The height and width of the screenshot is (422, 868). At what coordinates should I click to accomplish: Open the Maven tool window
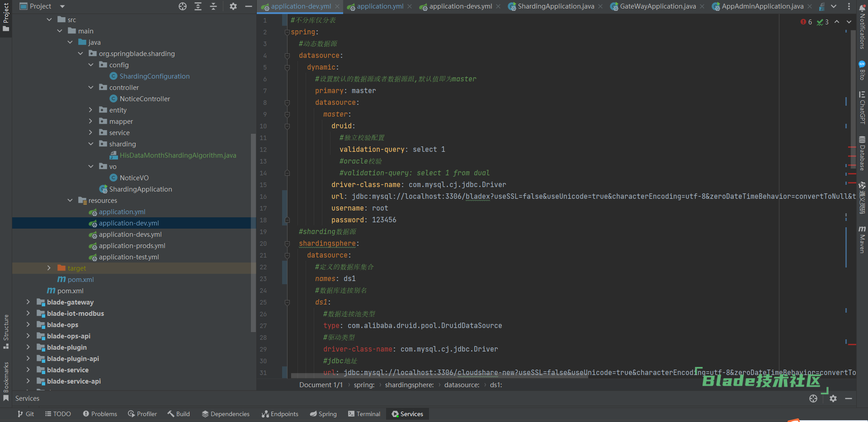862,239
